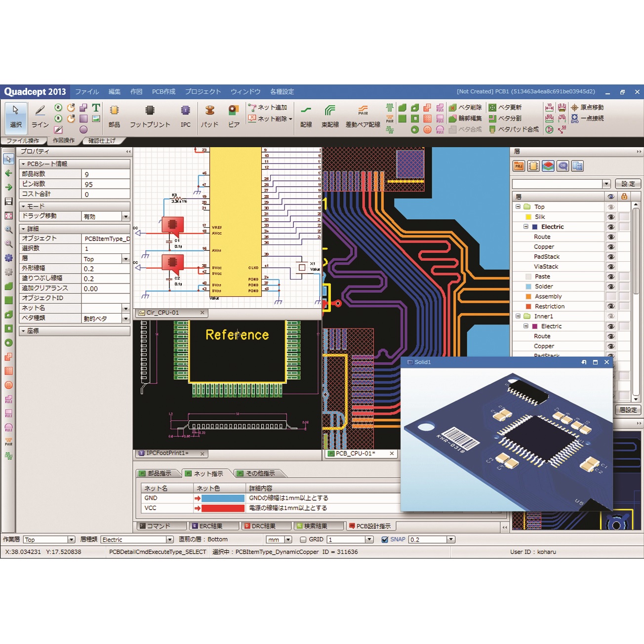The width and height of the screenshot is (644, 644).
Task: Select the 部品 (component) tool icon
Action: (114, 111)
